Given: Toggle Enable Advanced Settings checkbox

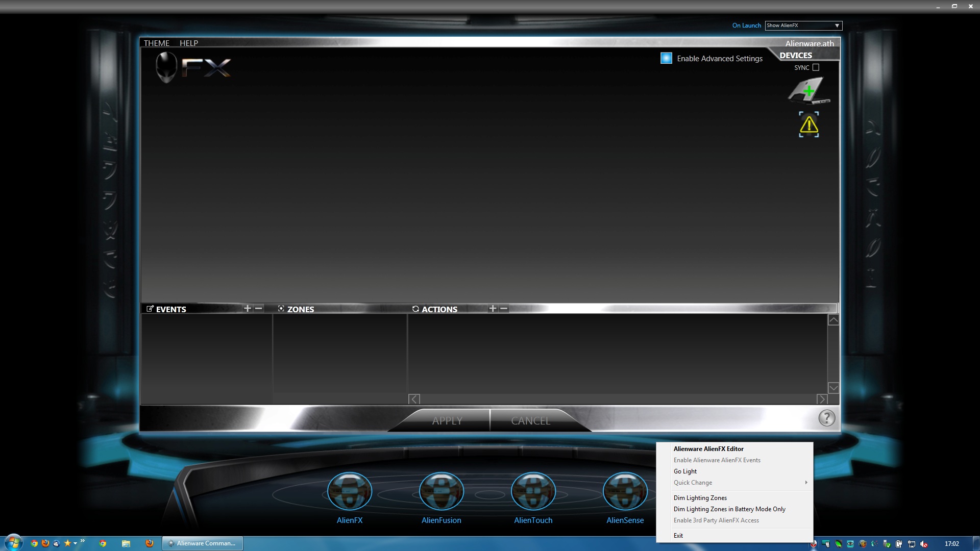Looking at the screenshot, I should [x=666, y=58].
